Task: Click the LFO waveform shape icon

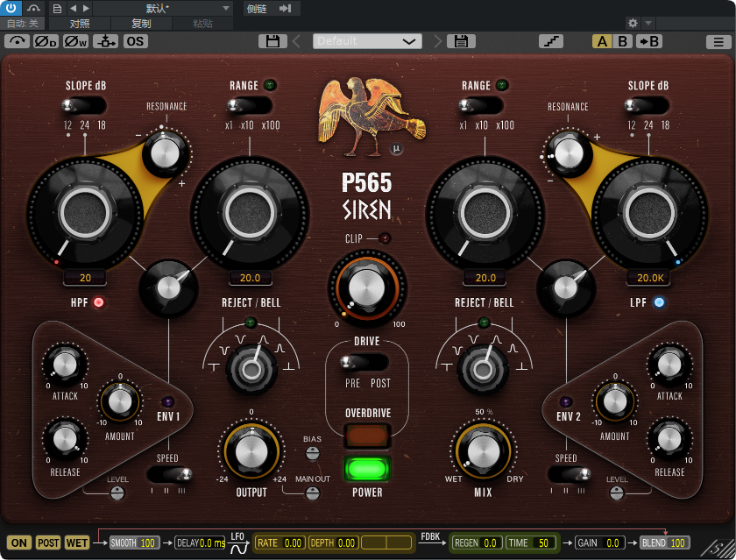Action: [x=238, y=548]
